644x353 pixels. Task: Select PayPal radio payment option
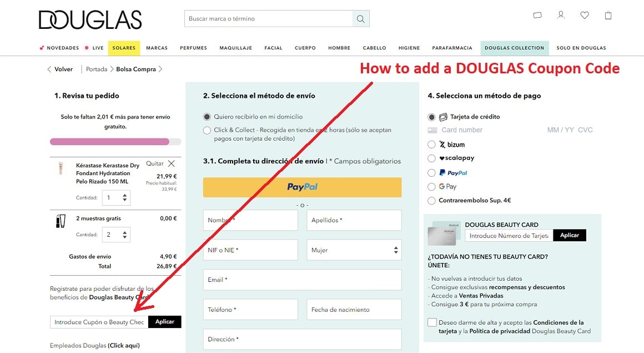coord(431,173)
